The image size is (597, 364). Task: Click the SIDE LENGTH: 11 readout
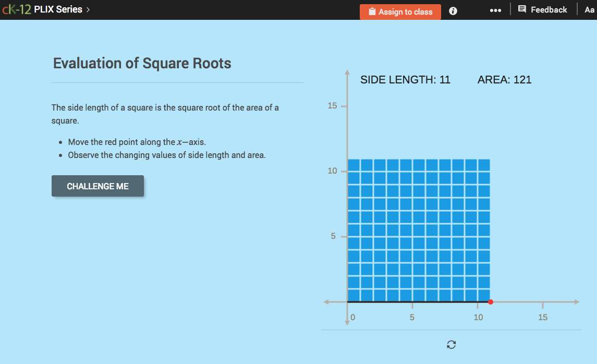coord(405,80)
